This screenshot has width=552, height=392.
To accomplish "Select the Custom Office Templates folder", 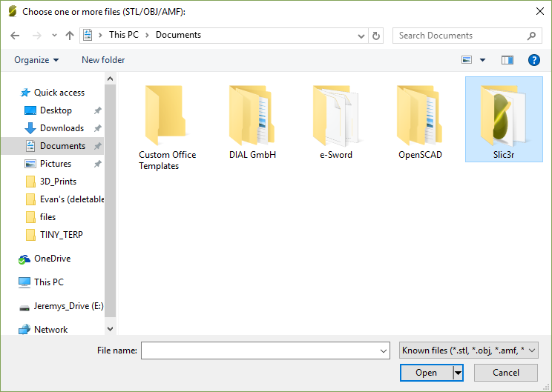I will click(x=168, y=116).
